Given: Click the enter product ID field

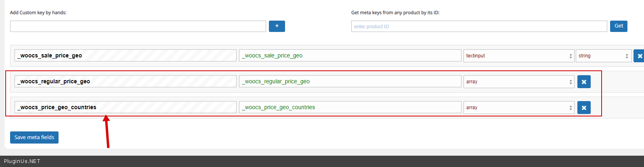Looking at the screenshot, I should (x=479, y=26).
